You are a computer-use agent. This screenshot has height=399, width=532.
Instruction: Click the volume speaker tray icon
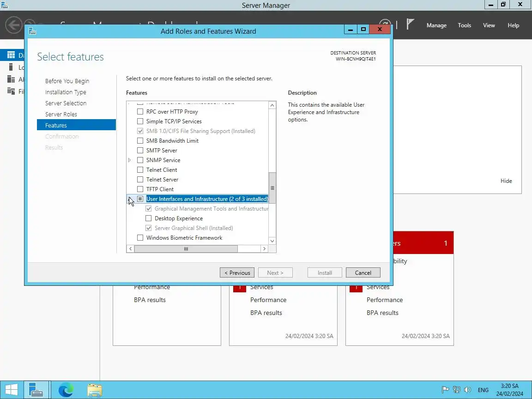point(467,390)
